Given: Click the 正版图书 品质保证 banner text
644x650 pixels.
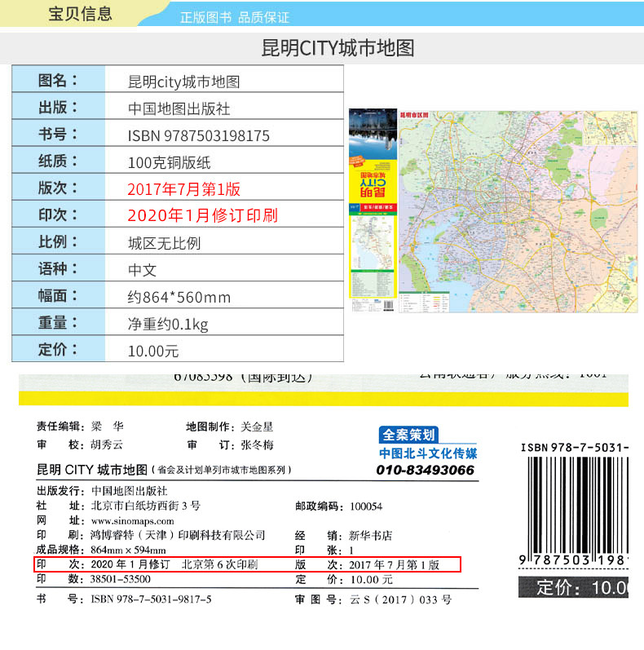Looking at the screenshot, I should coord(235,17).
